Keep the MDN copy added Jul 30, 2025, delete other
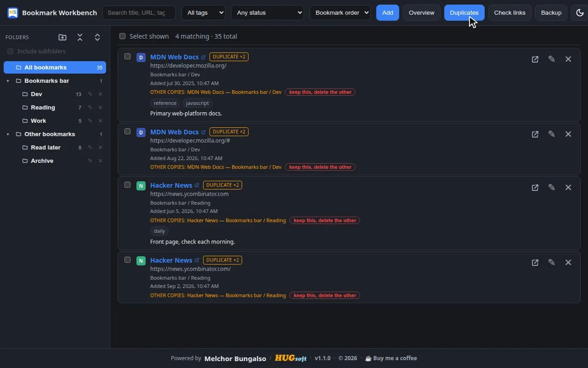The width and height of the screenshot is (588, 368). point(320,92)
